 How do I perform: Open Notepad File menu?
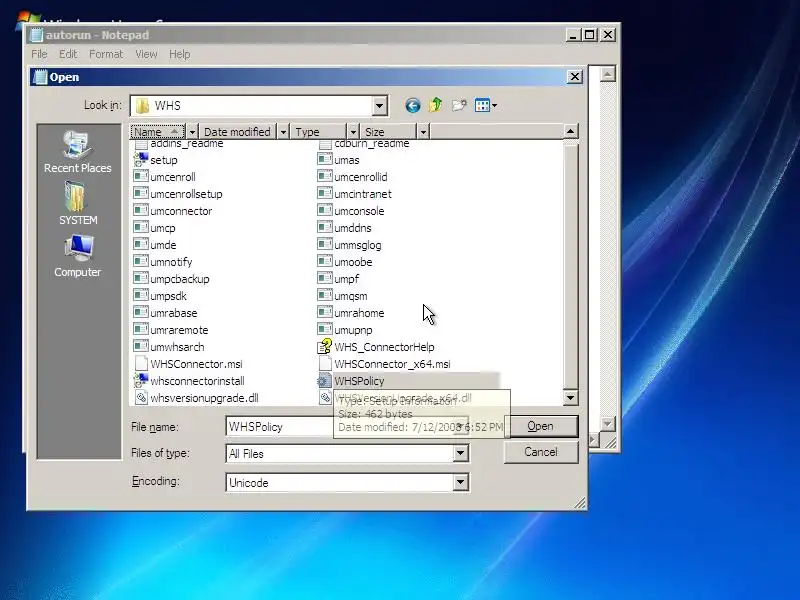pos(39,54)
